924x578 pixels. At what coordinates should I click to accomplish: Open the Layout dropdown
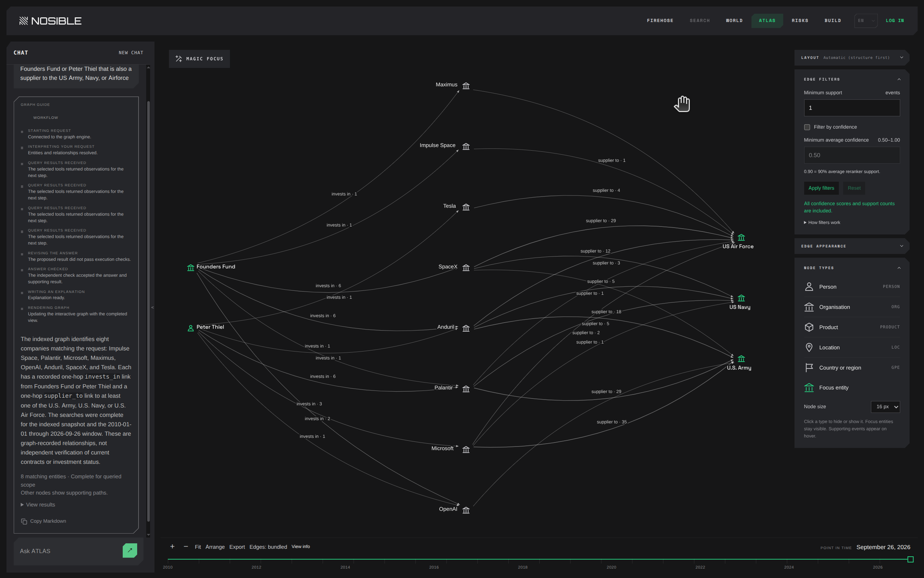click(851, 58)
